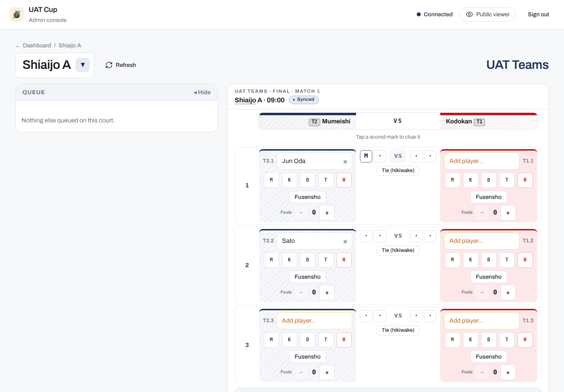Score D for Sato

[x=307, y=260]
